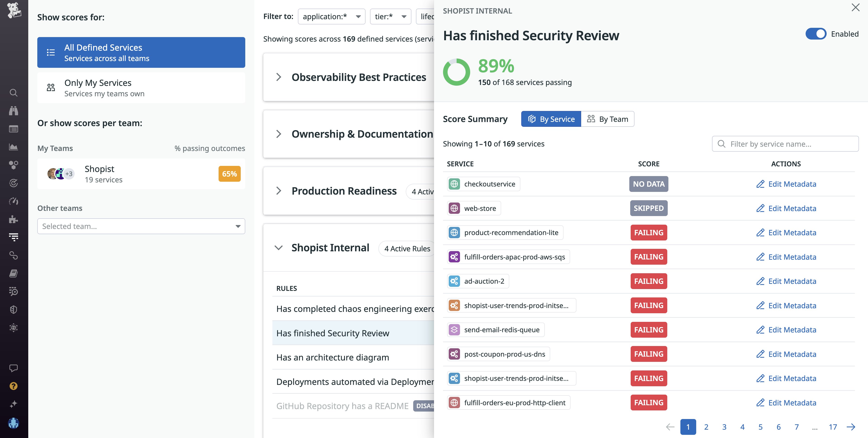Go to page 3 of services
The height and width of the screenshot is (438, 868).
(724, 427)
